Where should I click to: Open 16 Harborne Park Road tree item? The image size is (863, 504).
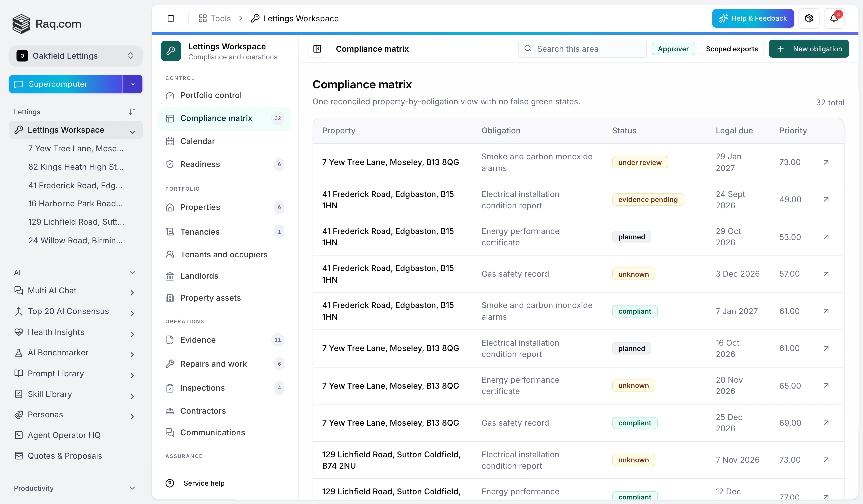[76, 204]
